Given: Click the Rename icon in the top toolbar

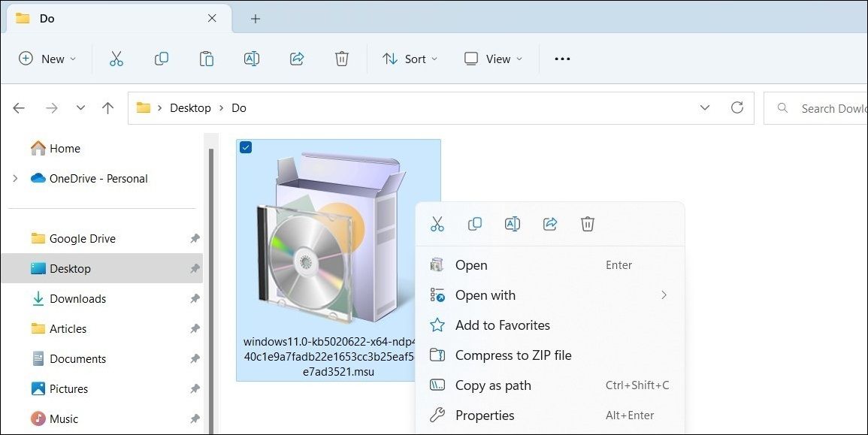Looking at the screenshot, I should (x=252, y=59).
